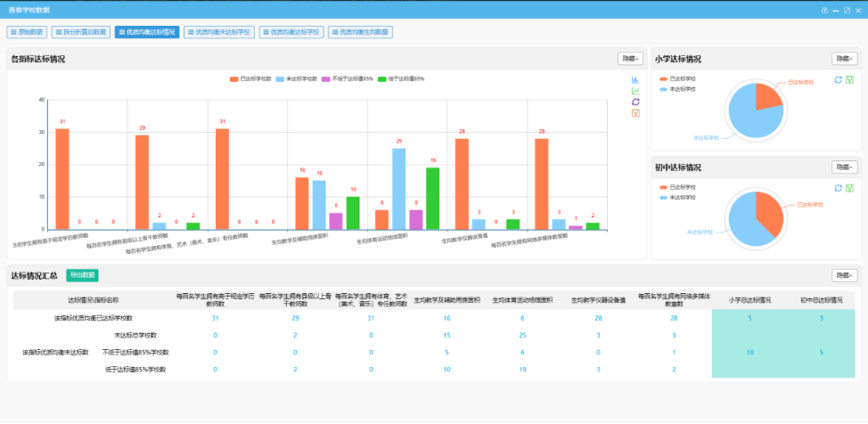Save the 初中达标情况 pie chart as image
Image resolution: width=868 pixels, height=424 pixels.
pyautogui.click(x=849, y=188)
